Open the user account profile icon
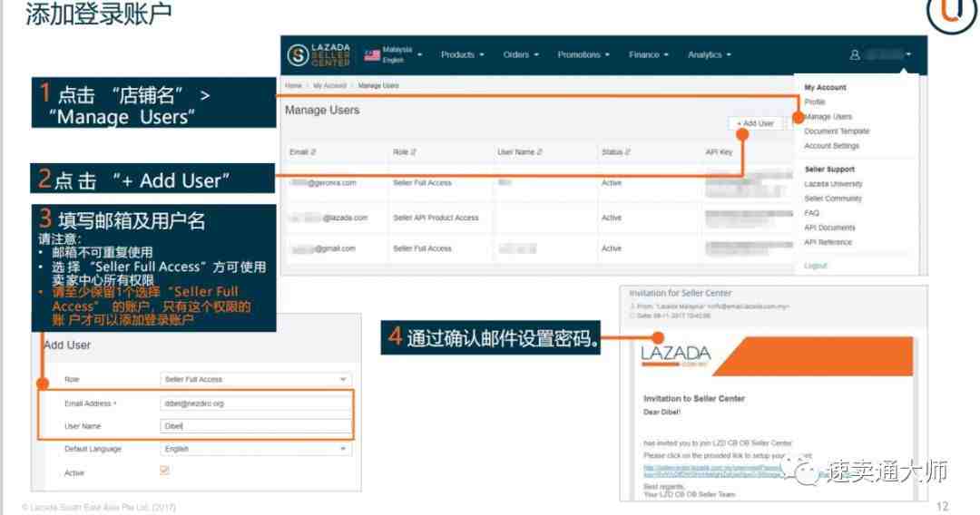Screen dimensions: 980x515 tap(855, 55)
